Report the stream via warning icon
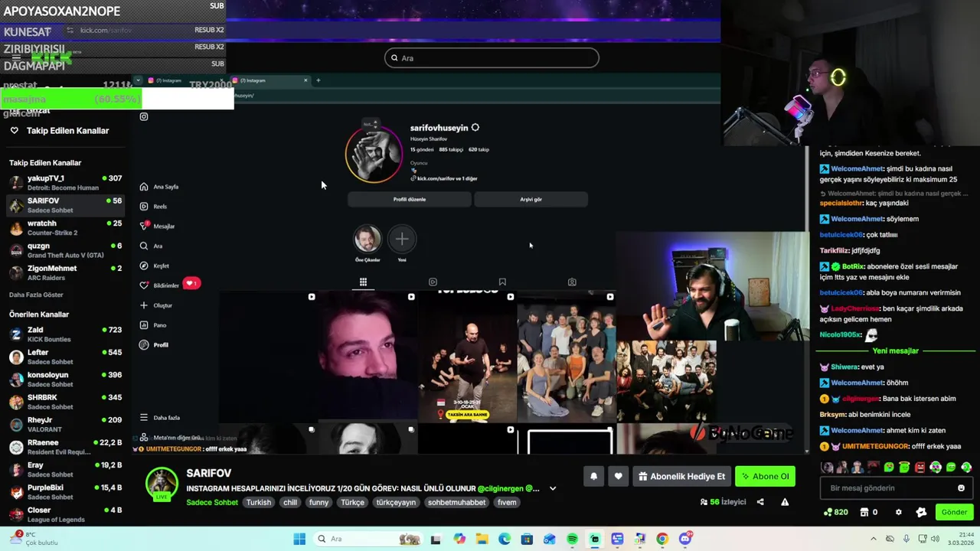Image resolution: width=980 pixels, height=551 pixels. tap(785, 502)
